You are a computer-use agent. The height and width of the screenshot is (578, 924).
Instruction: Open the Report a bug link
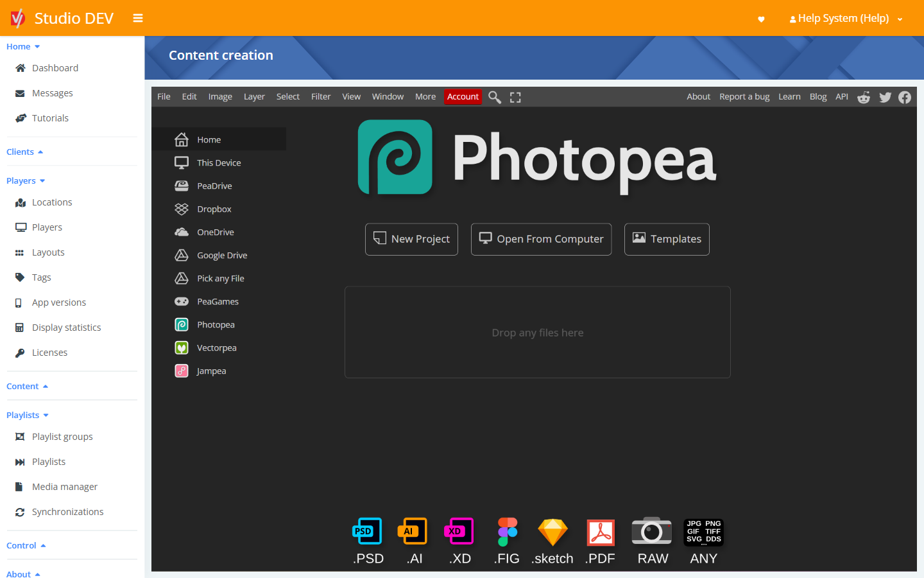[744, 96]
